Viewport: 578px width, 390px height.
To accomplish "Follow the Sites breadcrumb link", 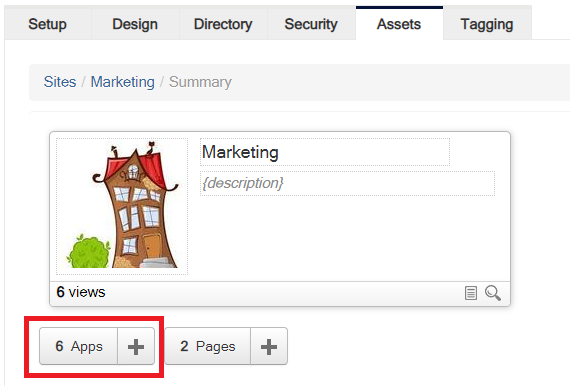I will (60, 82).
